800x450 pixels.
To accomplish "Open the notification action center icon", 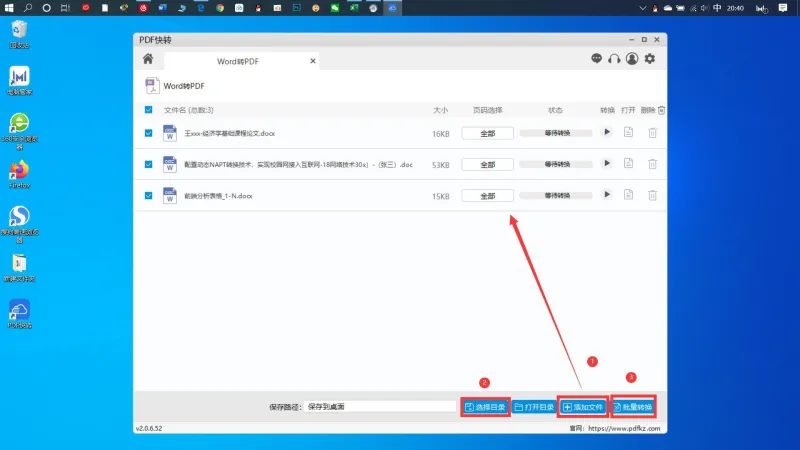I will click(783, 8).
